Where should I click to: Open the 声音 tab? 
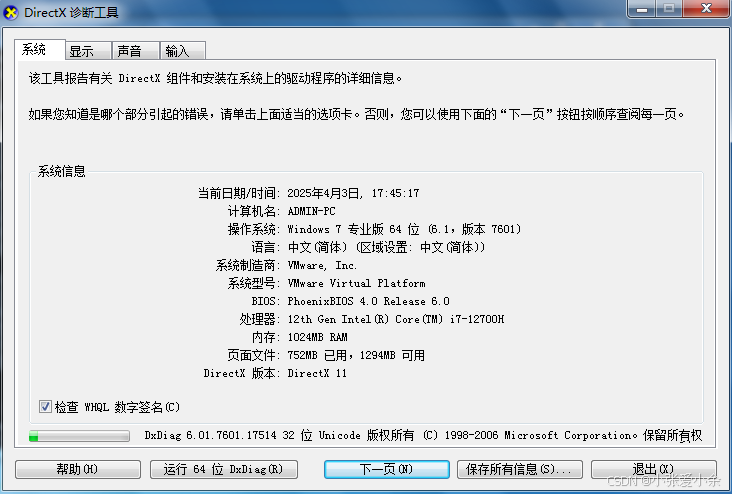point(135,50)
